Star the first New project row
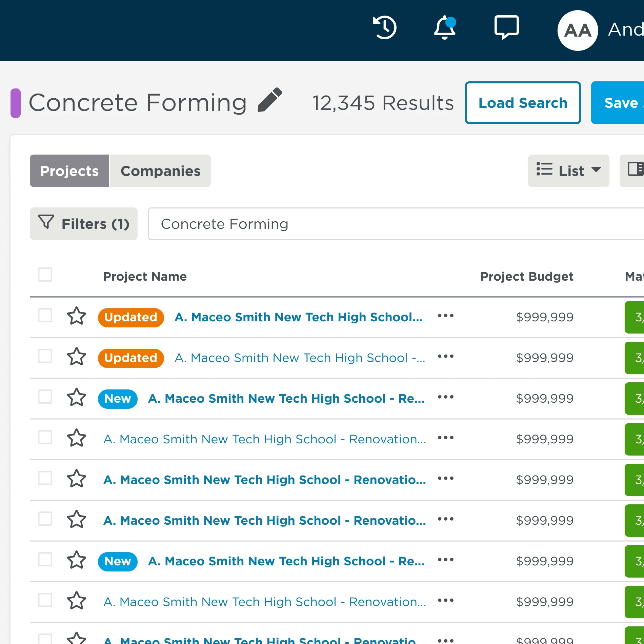This screenshot has height=644, width=644. (77, 397)
